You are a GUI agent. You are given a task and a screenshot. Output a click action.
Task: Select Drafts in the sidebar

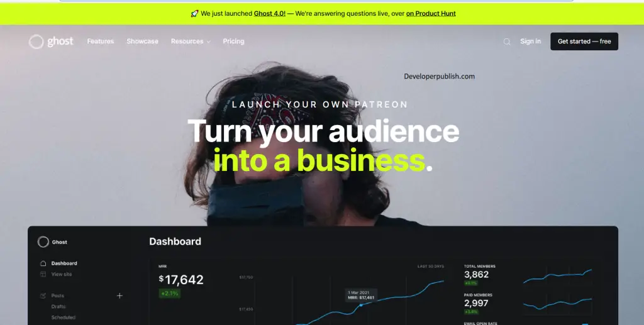click(x=58, y=307)
